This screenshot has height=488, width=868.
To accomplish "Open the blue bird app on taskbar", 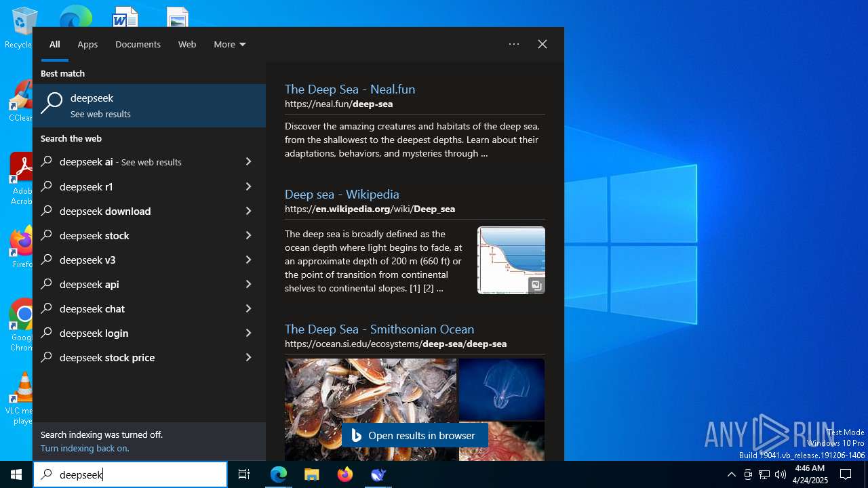I will click(378, 474).
